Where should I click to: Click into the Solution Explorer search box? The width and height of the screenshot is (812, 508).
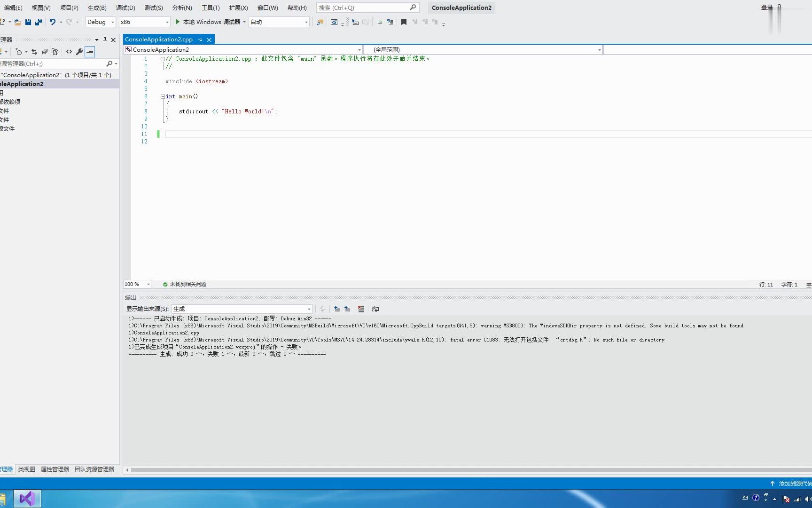53,63
